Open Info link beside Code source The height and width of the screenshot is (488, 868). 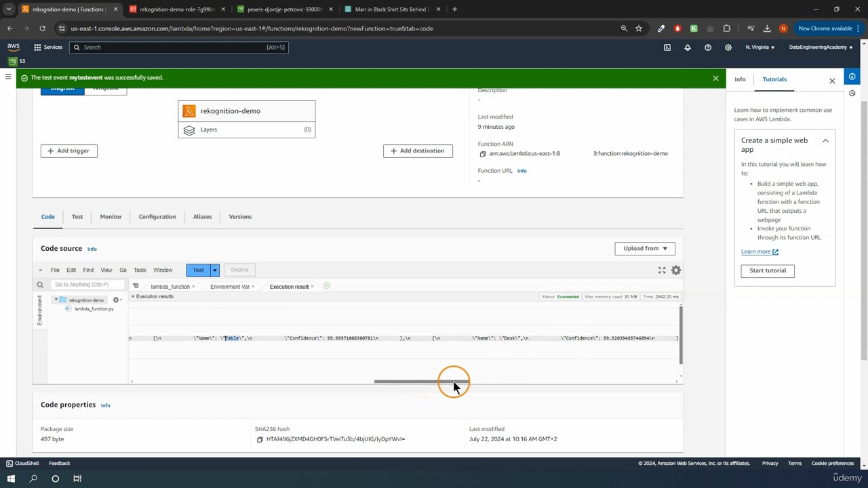[92, 249]
